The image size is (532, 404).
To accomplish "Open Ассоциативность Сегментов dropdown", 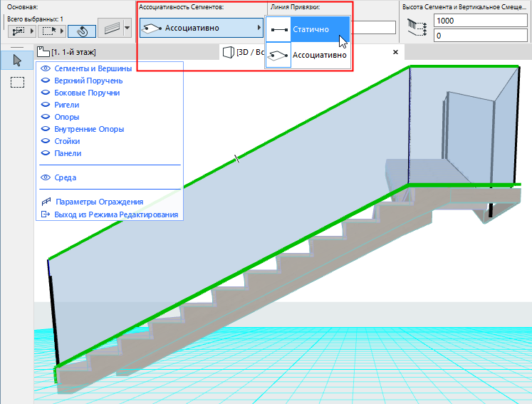I will coord(201,29).
